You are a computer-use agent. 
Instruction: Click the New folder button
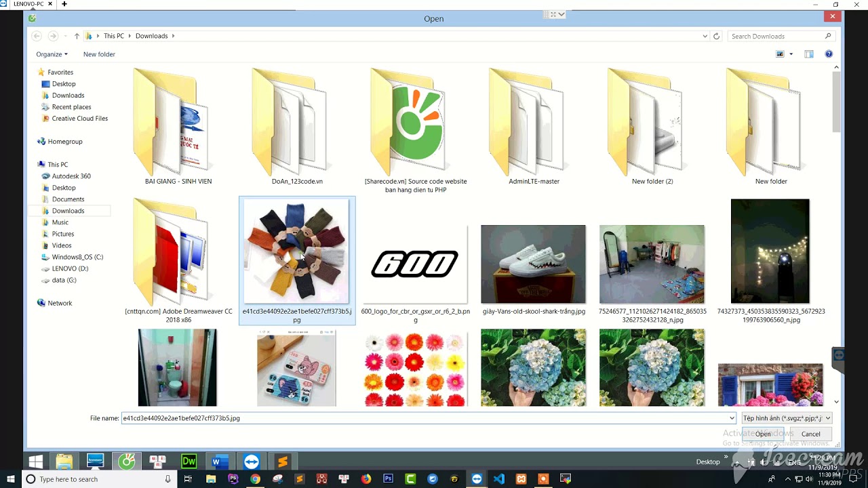[99, 54]
